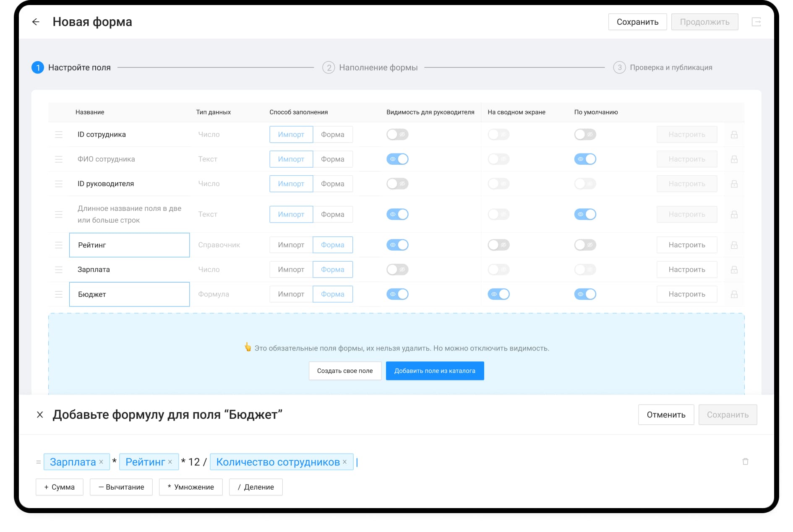Click Сохранить in the formula panel
The image size is (793, 532).
[728, 415]
